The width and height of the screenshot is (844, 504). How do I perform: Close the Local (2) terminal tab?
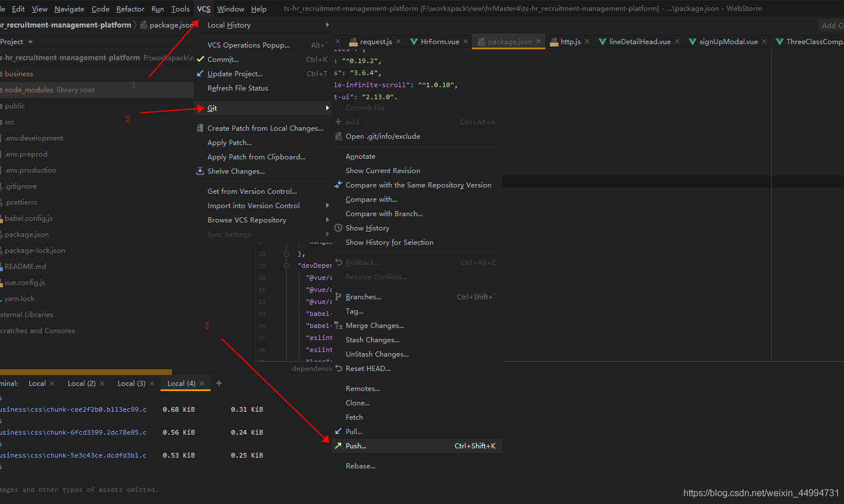(102, 384)
